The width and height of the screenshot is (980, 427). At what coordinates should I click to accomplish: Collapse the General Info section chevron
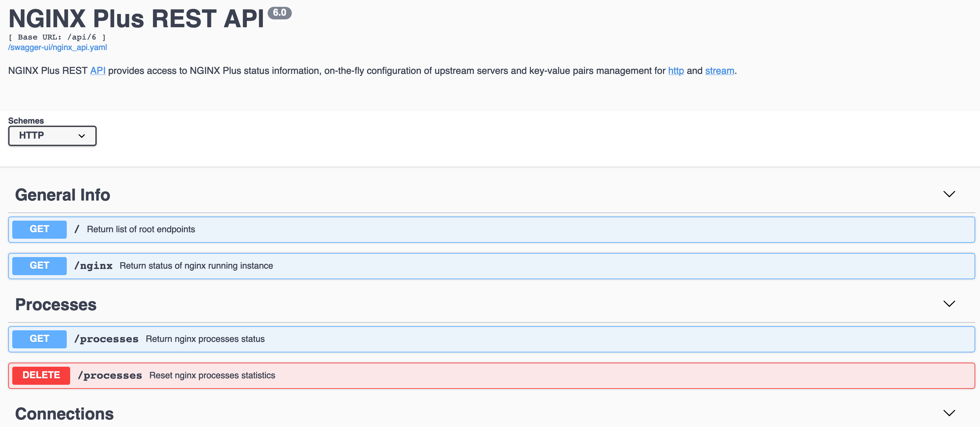pos(949,194)
